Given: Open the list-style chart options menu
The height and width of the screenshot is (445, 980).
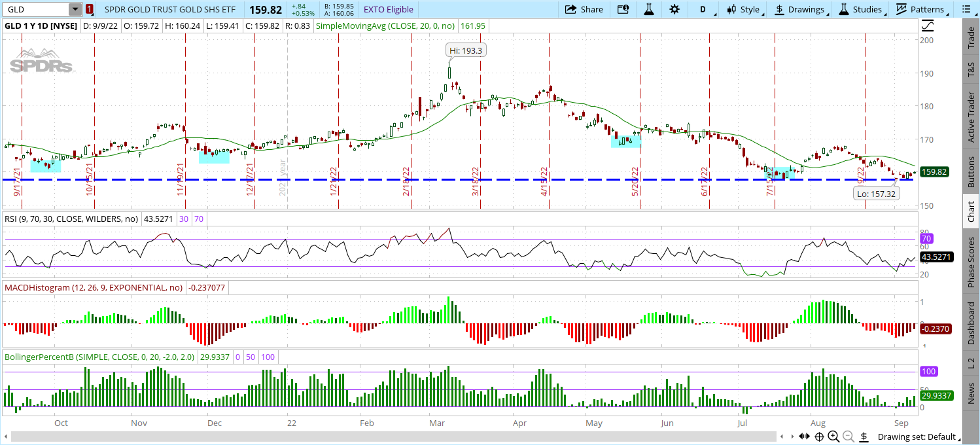Looking at the screenshot, I should click(965, 9).
